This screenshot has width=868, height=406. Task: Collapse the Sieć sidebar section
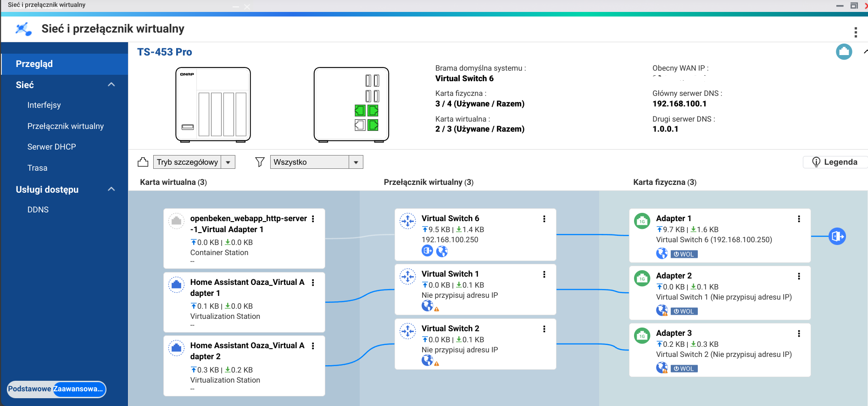[111, 84]
